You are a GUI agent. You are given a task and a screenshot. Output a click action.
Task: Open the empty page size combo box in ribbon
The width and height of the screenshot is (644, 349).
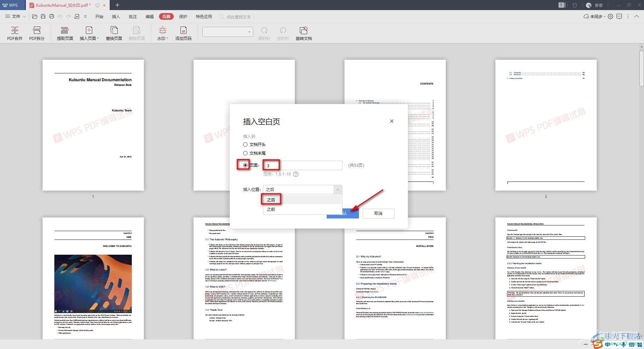pos(227,32)
